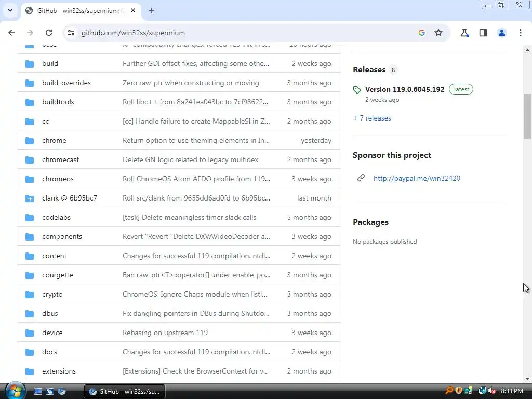Open the cc folder
This screenshot has height=399, width=532.
click(x=46, y=122)
